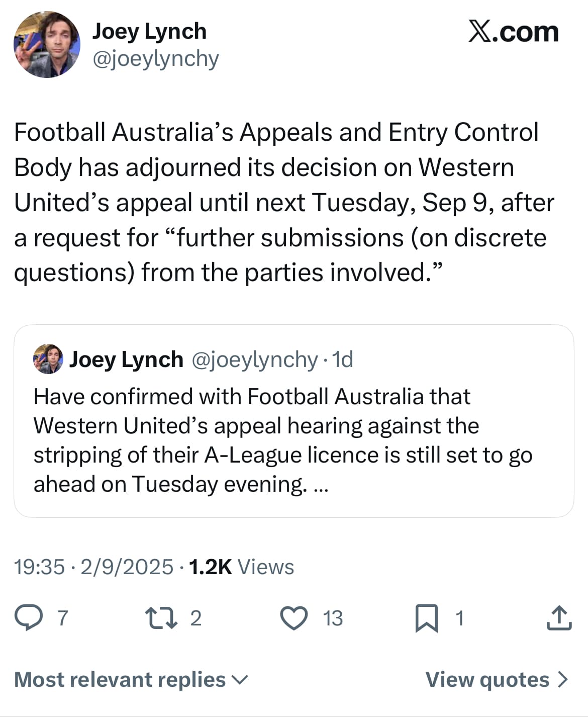Open @joeylynchy handle in header

click(x=156, y=59)
